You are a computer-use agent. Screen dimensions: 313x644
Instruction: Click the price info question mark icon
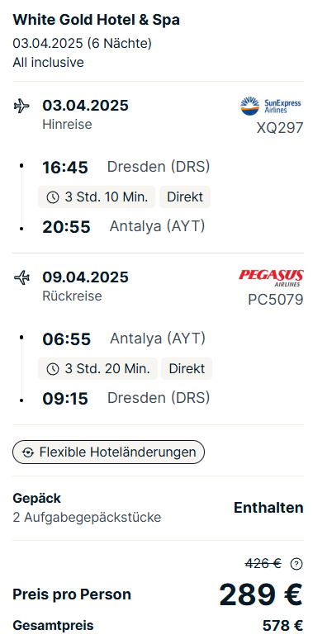[x=296, y=564]
